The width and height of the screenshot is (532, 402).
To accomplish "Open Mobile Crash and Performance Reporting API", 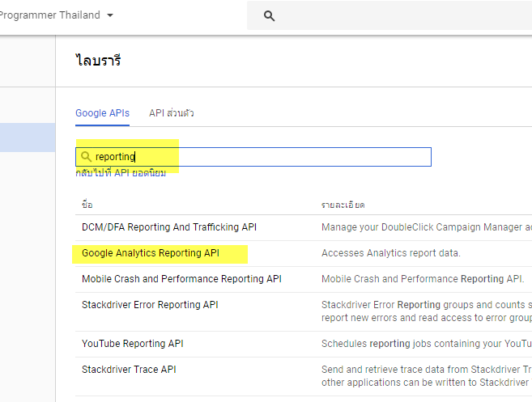I will point(181,279).
